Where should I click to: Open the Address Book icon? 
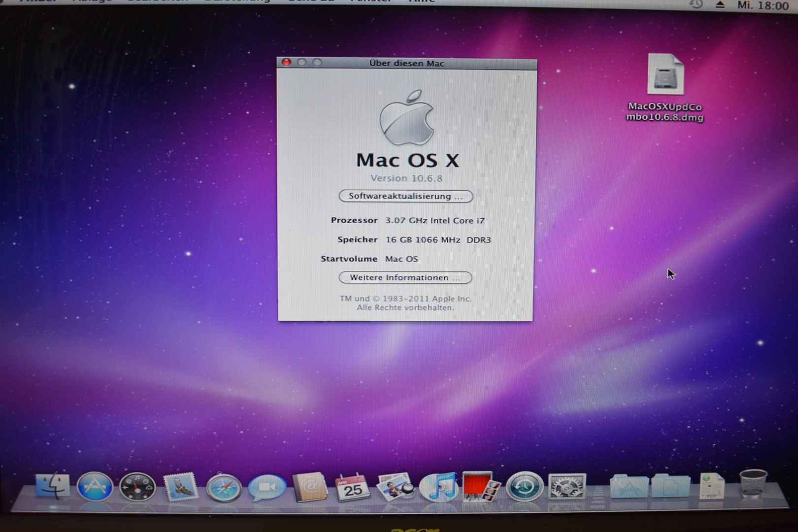click(x=310, y=487)
